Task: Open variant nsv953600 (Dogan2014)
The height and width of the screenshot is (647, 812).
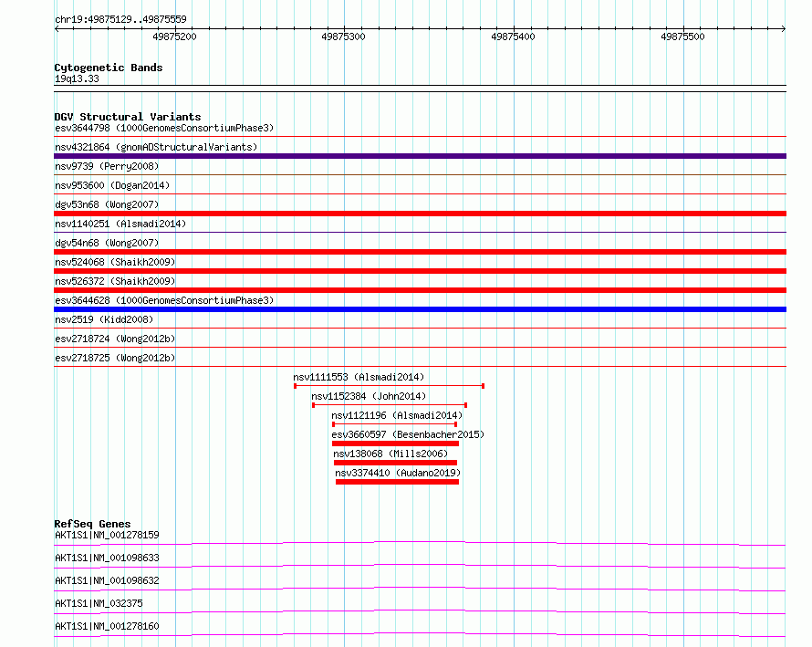Action: 112,185
